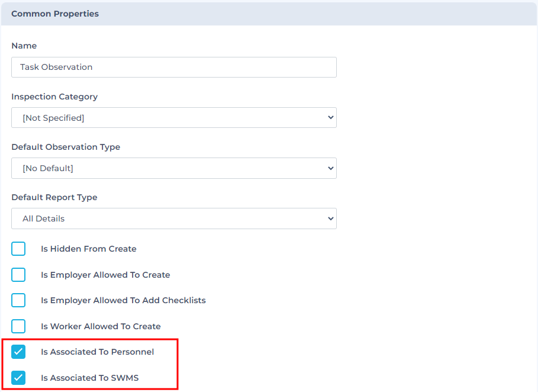
Task: Click the "Default Report Type" field label
Action: [54, 197]
